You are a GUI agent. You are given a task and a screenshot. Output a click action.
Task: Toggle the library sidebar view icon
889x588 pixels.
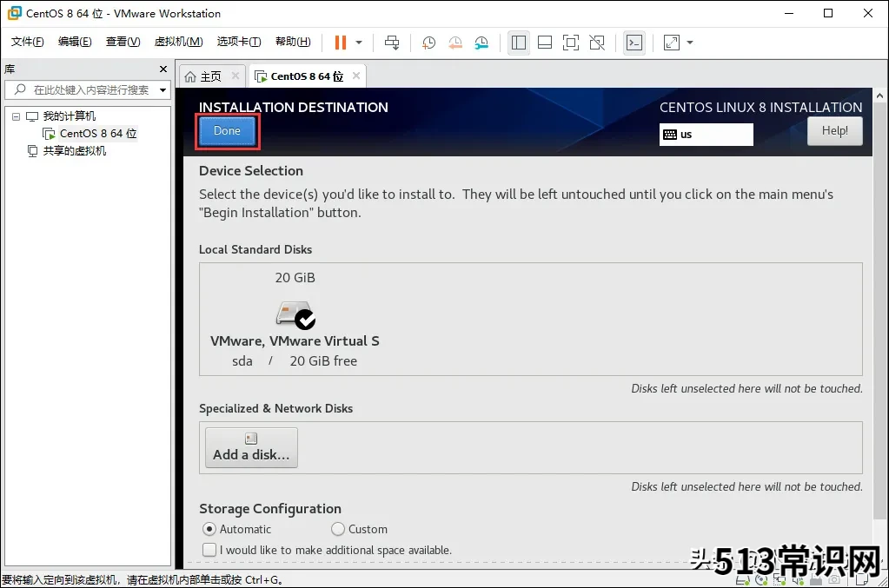point(519,43)
